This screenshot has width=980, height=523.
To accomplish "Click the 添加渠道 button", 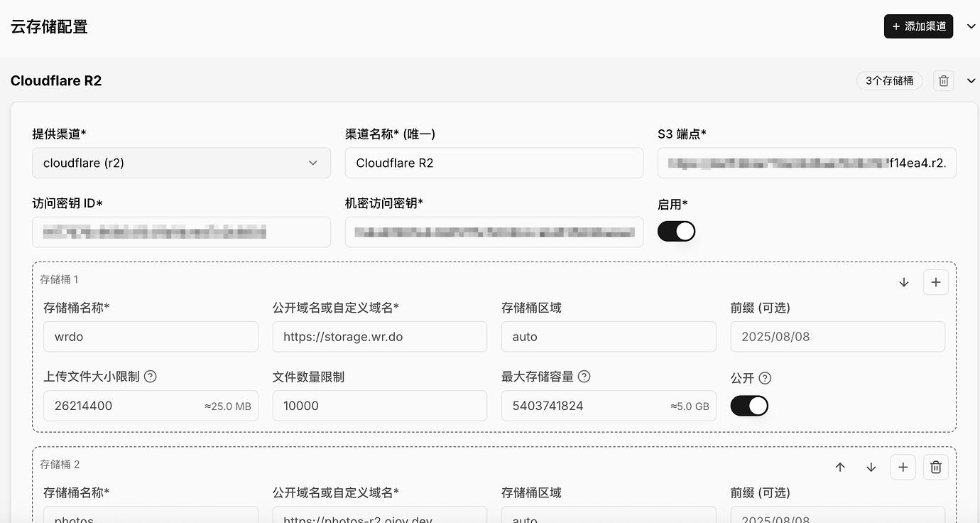I will pos(918,26).
